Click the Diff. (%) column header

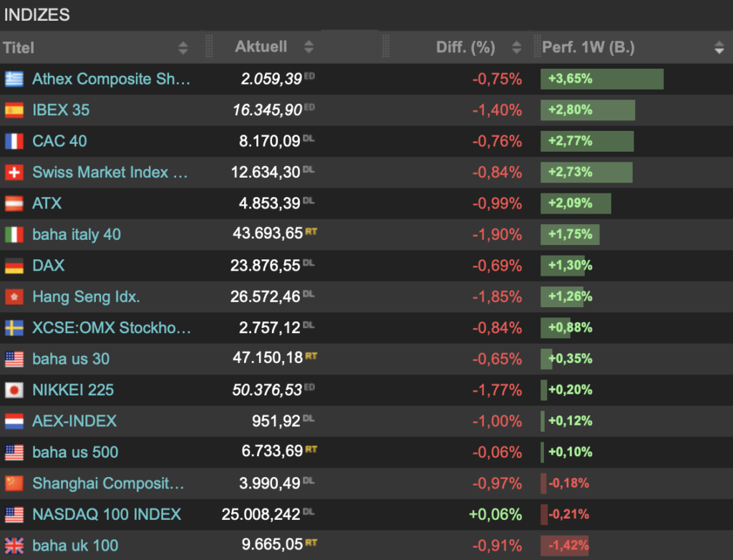click(x=465, y=47)
